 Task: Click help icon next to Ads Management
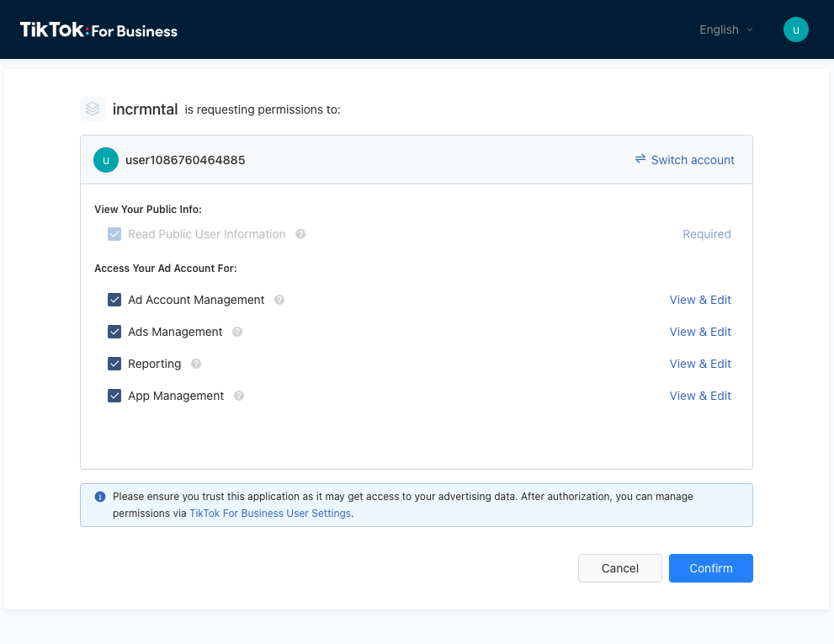pyautogui.click(x=237, y=333)
